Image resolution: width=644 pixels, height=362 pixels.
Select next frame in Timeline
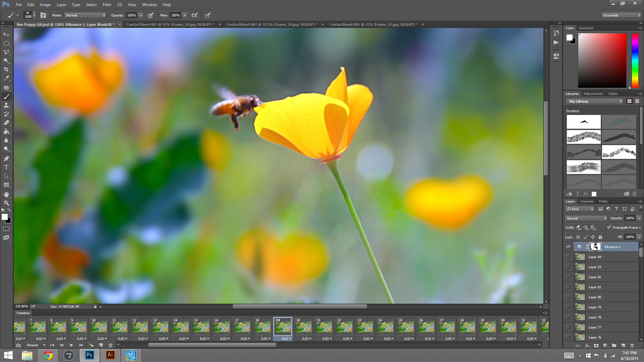81,345
